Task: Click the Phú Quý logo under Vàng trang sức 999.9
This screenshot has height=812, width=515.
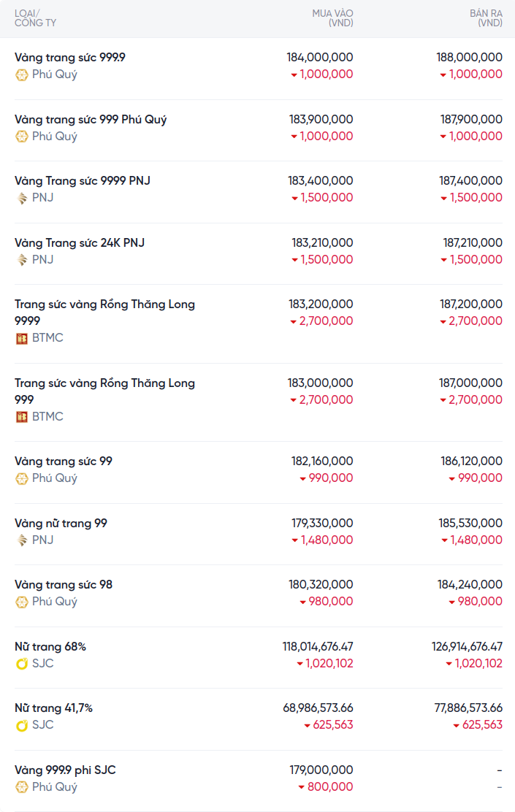Action: [22, 74]
